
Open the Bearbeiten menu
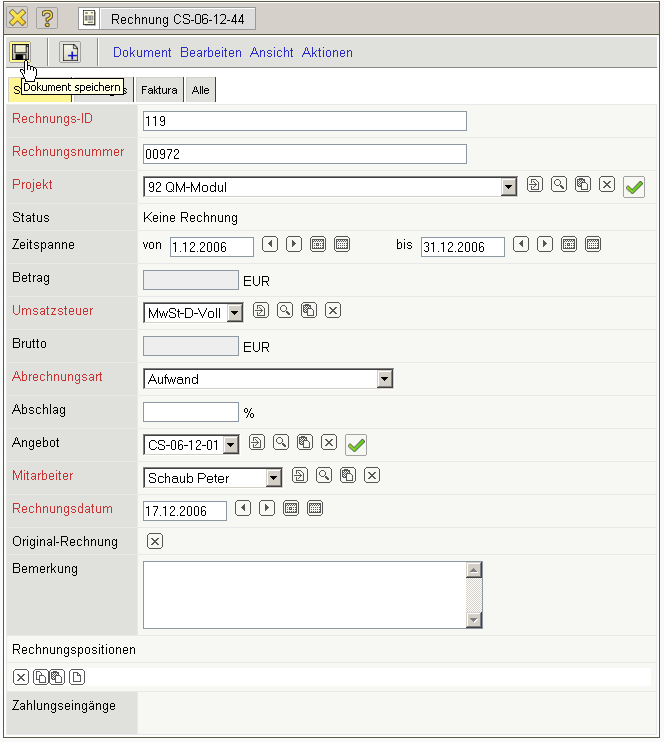[x=211, y=53]
